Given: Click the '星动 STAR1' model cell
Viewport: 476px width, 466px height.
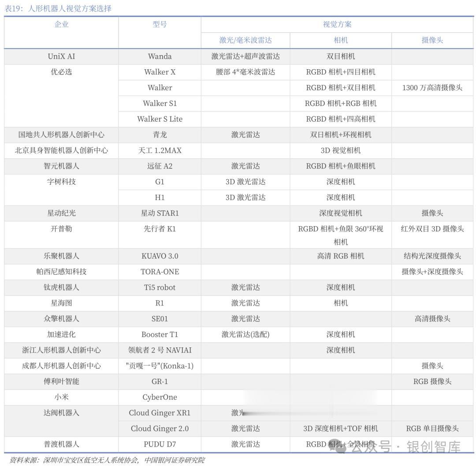Looking at the screenshot, I should point(160,213).
